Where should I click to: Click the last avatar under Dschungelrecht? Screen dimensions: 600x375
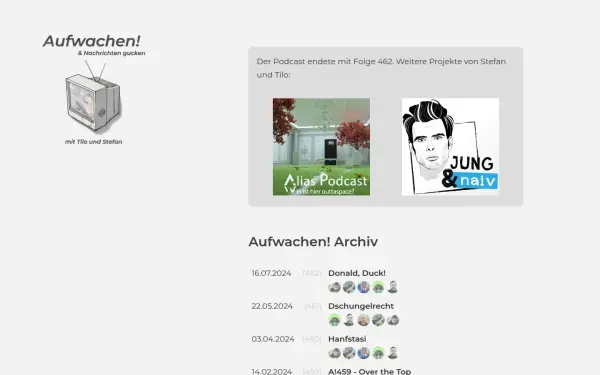393,320
